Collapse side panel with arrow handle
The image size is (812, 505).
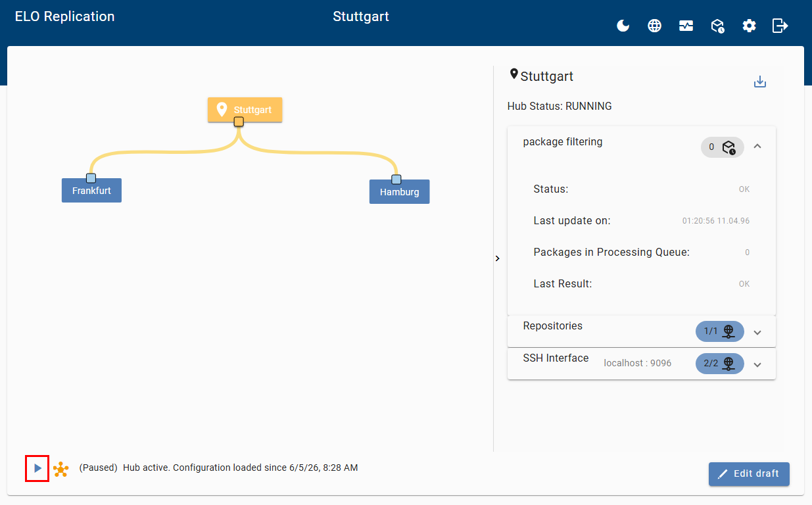tap(497, 258)
